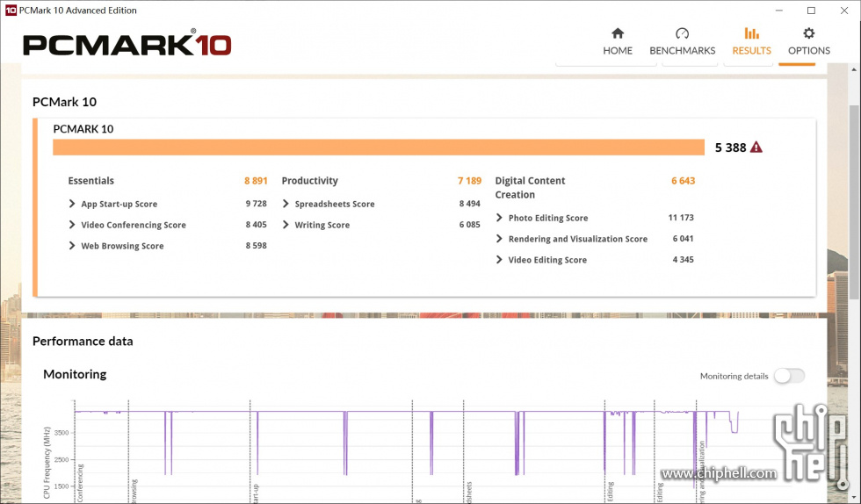Click the Productivity score 7 189

[469, 181]
